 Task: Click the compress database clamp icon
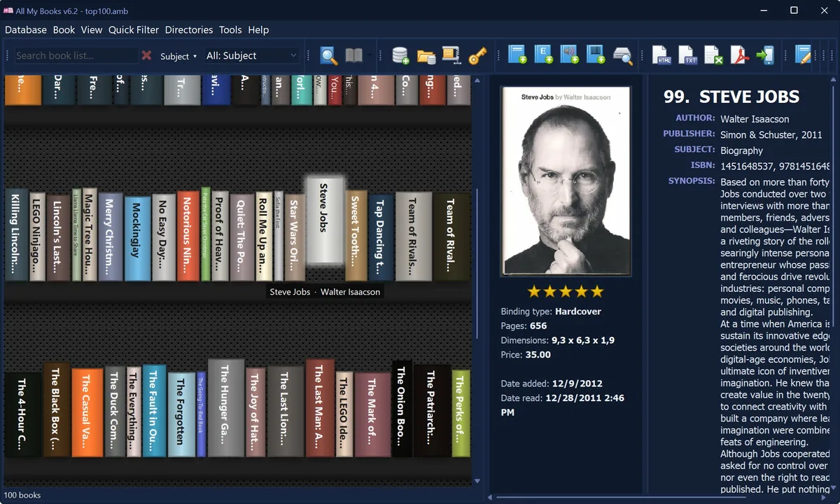pos(451,55)
